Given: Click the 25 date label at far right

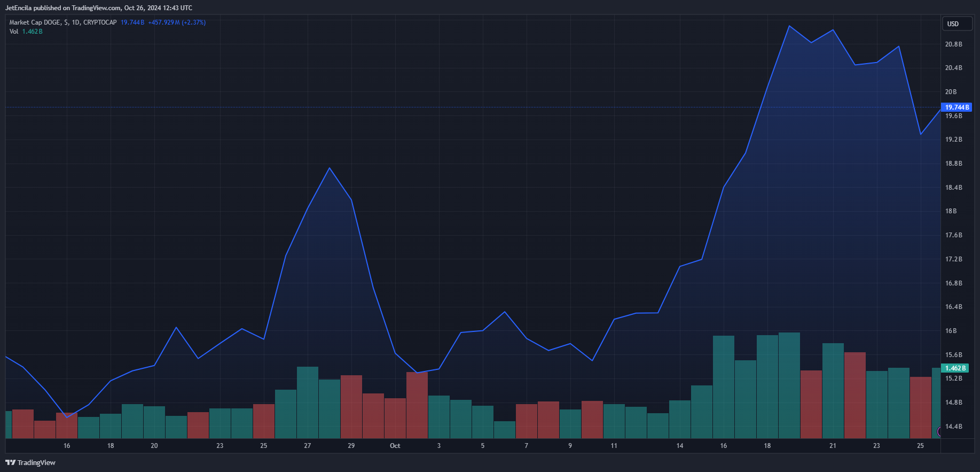Looking at the screenshot, I should click(x=920, y=446).
